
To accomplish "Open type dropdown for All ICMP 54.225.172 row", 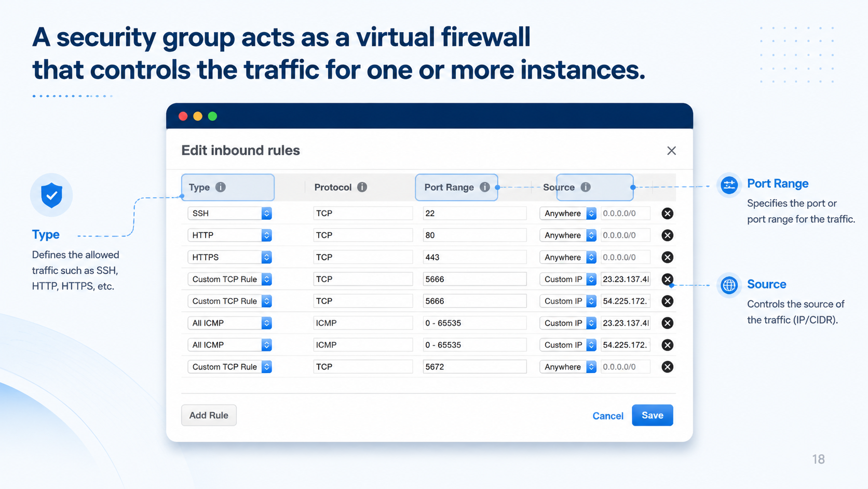I will [229, 345].
